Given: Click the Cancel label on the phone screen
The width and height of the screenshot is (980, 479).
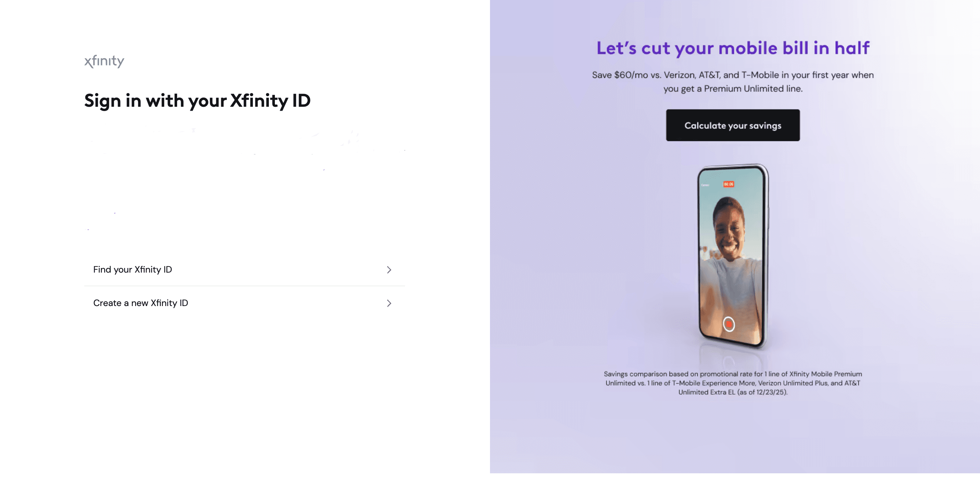Looking at the screenshot, I should (705, 185).
